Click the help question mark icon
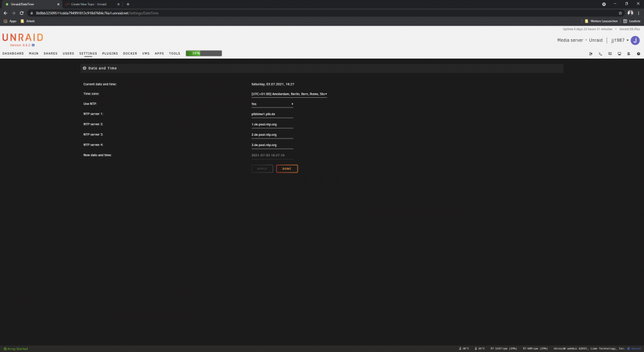 (x=638, y=54)
